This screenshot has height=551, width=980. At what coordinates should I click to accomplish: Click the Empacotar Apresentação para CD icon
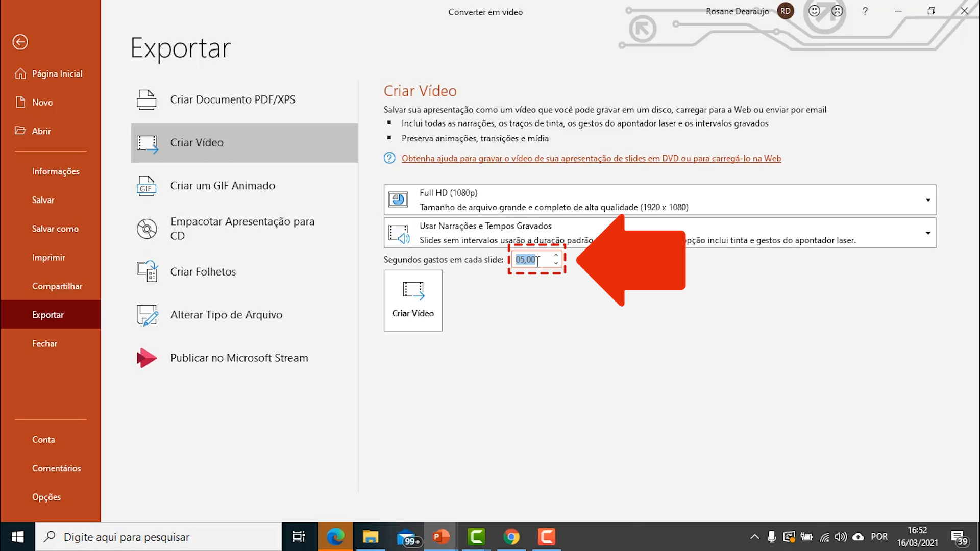coord(146,229)
